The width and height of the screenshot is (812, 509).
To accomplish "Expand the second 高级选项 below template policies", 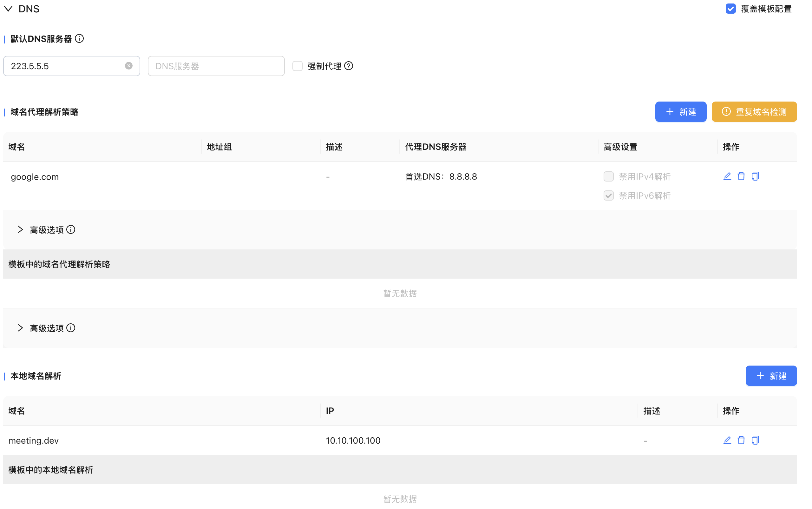I will [x=21, y=328].
